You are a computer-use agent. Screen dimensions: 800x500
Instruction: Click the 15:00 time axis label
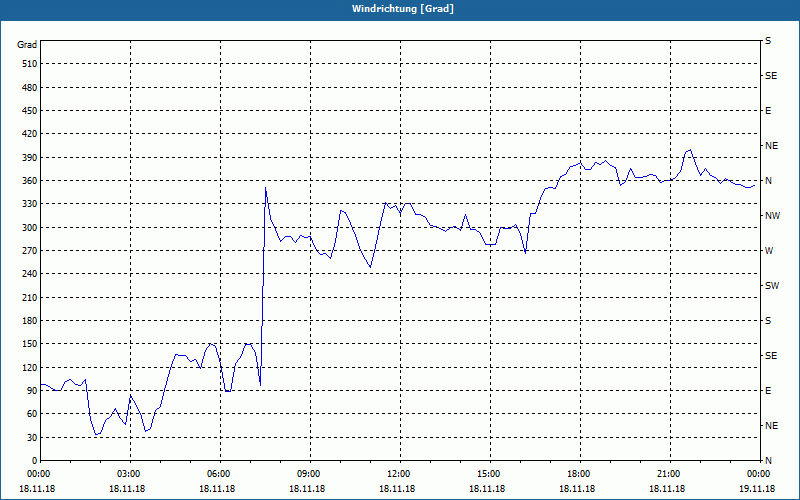pyautogui.click(x=488, y=474)
